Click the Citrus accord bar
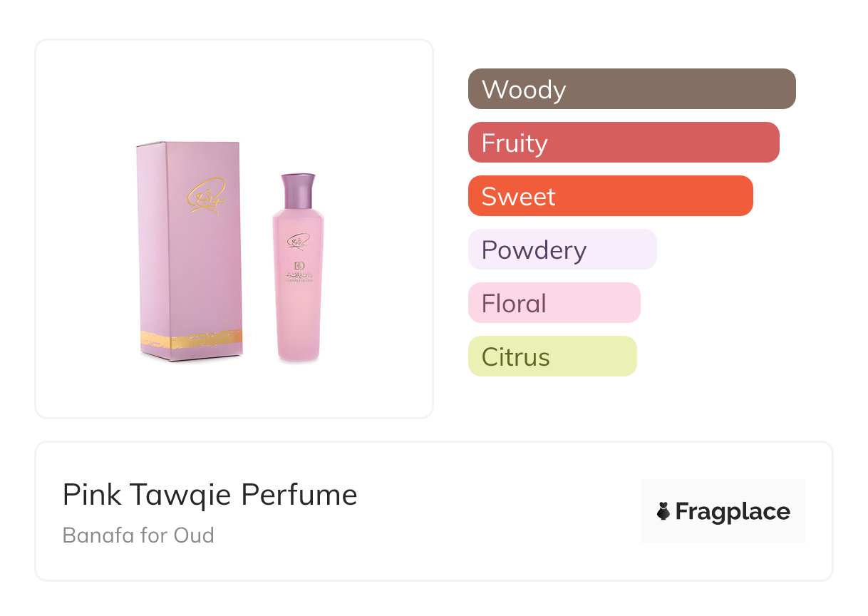 click(552, 356)
